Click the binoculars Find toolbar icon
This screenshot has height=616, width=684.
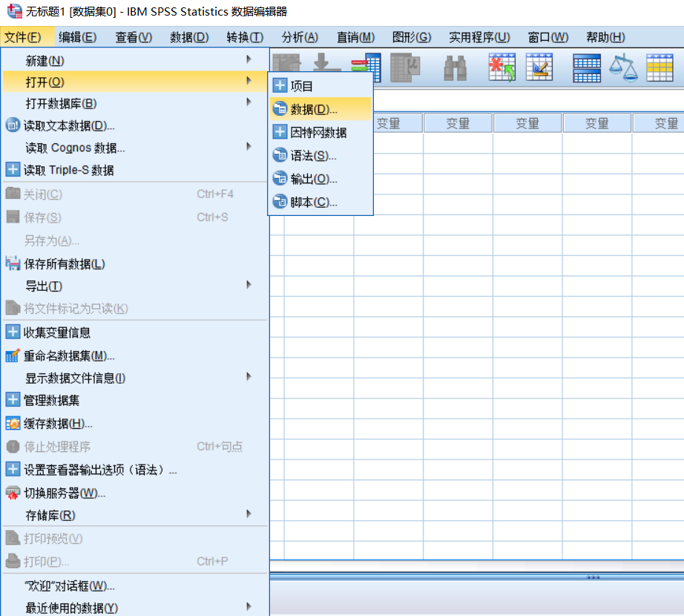[455, 68]
